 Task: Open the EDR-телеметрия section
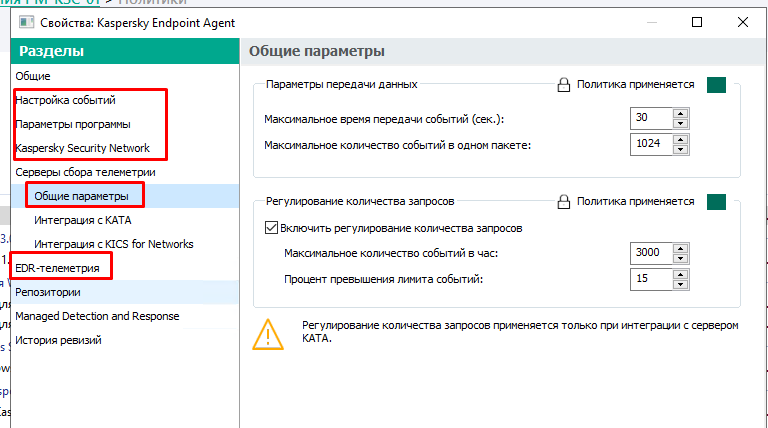(x=57, y=268)
